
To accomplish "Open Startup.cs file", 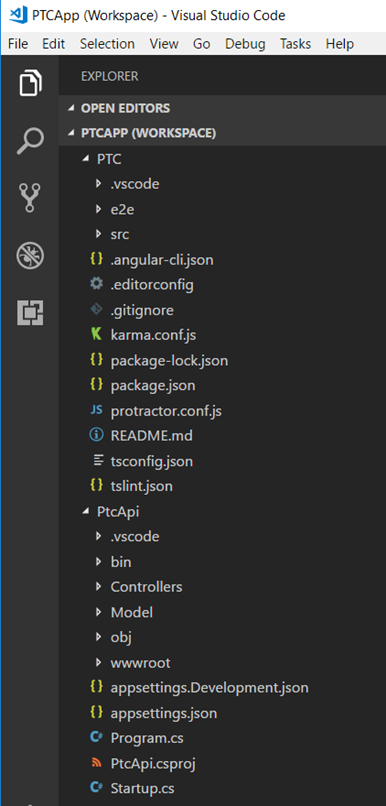I will click(142, 788).
